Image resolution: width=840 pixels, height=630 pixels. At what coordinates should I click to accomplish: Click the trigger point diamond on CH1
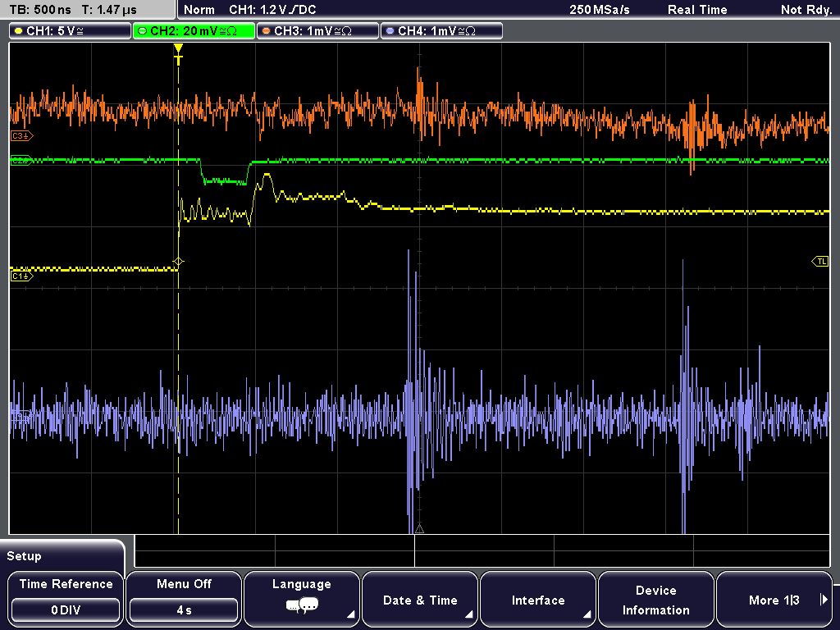(x=178, y=262)
